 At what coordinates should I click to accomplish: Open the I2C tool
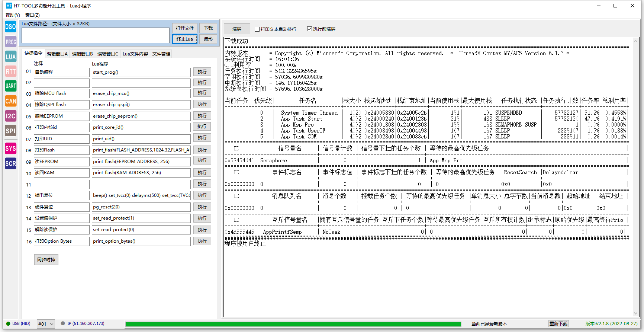click(11, 116)
